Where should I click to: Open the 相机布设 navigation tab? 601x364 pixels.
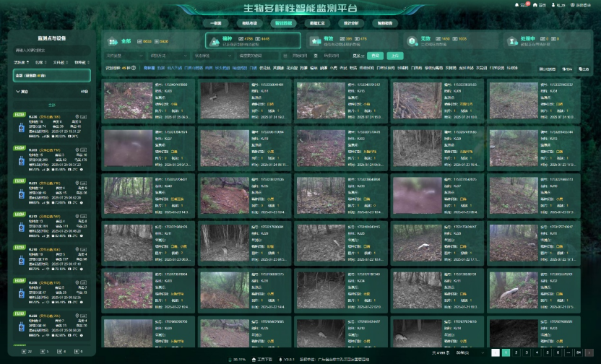[248, 23]
